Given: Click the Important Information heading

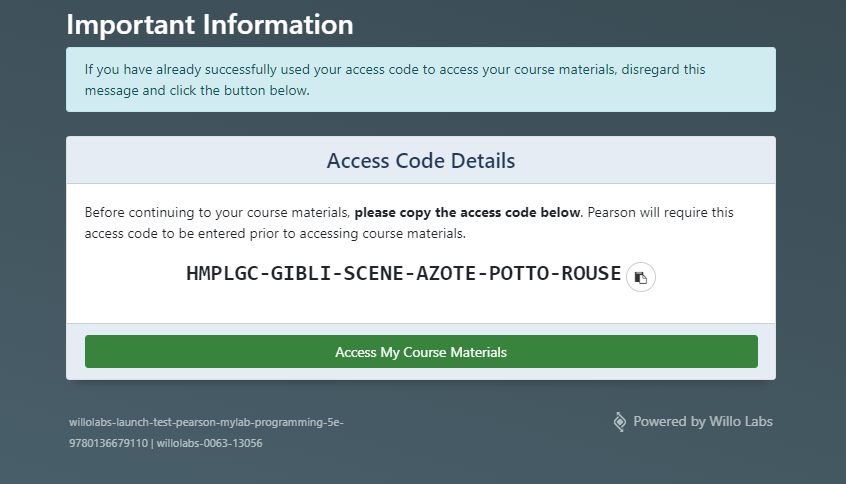Looking at the screenshot, I should point(210,25).
